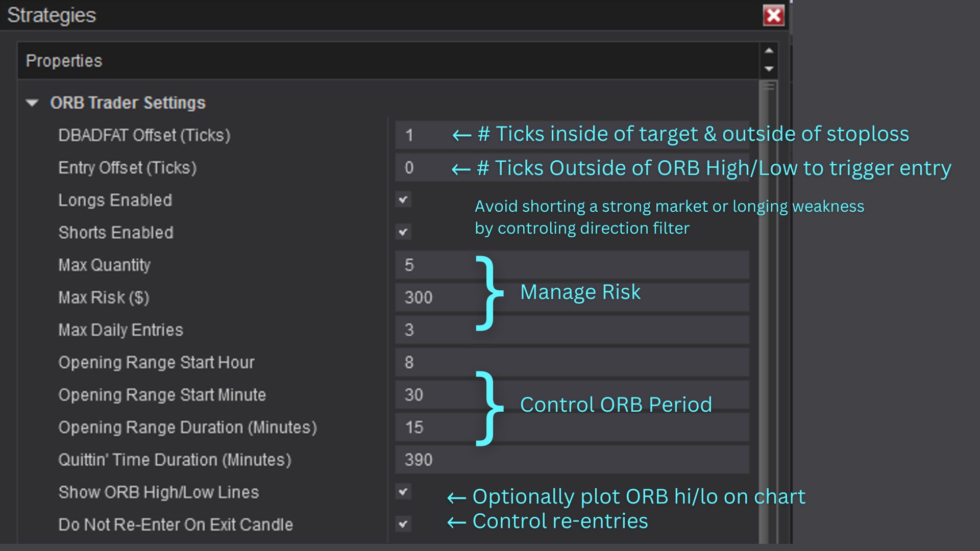This screenshot has width=980, height=551.
Task: Click Opening Range Start Hour field
Action: click(434, 362)
